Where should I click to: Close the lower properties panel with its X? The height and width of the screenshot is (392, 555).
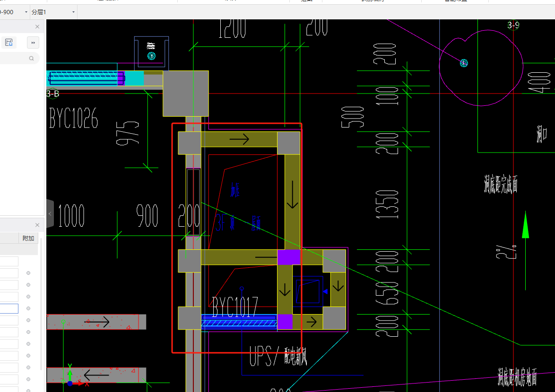[37, 225]
